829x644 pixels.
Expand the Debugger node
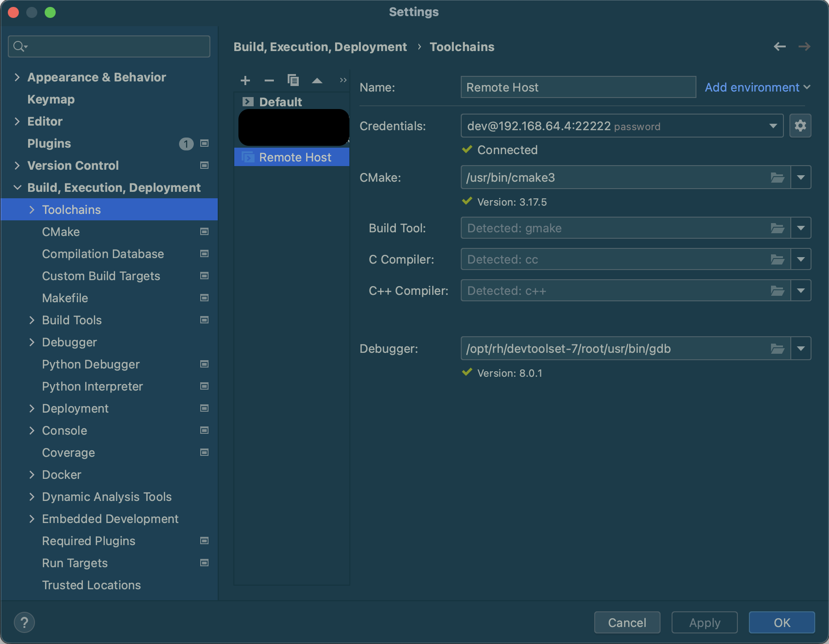pos(32,342)
